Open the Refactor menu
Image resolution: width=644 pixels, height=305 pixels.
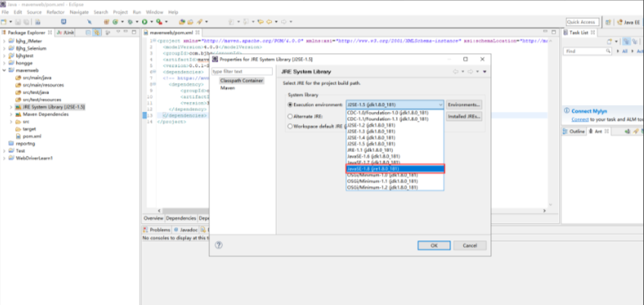55,12
